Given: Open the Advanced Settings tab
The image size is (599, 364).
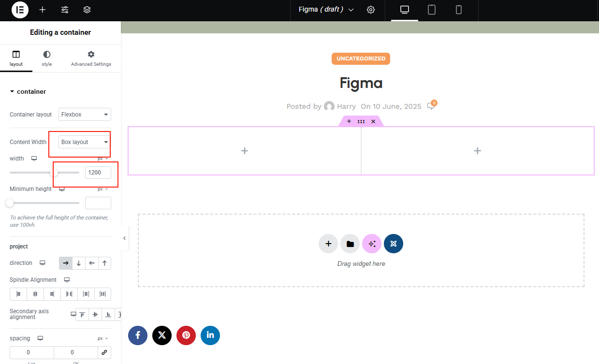Looking at the screenshot, I should click(91, 58).
